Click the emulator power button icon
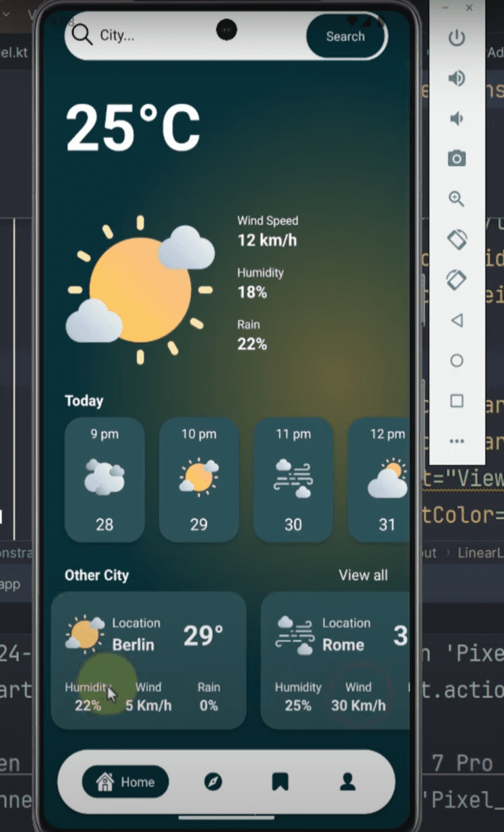 pos(457,37)
